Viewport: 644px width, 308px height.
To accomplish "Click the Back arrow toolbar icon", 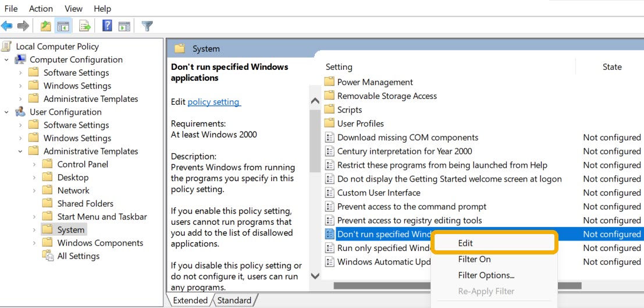I will click(6, 26).
